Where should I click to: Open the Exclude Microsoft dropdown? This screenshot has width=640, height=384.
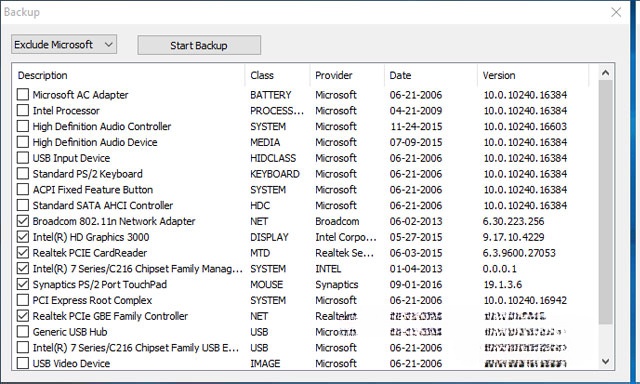[x=64, y=44]
